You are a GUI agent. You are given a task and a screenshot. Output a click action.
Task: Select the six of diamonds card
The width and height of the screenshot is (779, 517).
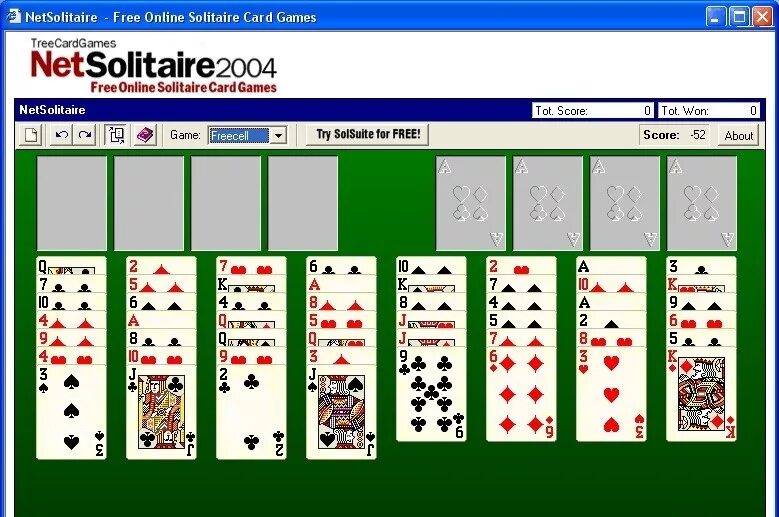(521, 394)
